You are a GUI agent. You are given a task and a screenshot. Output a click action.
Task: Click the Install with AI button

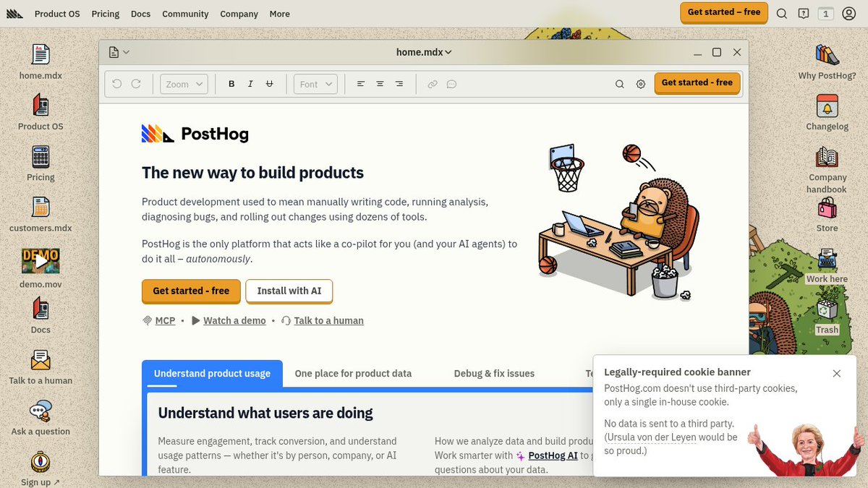tap(289, 291)
